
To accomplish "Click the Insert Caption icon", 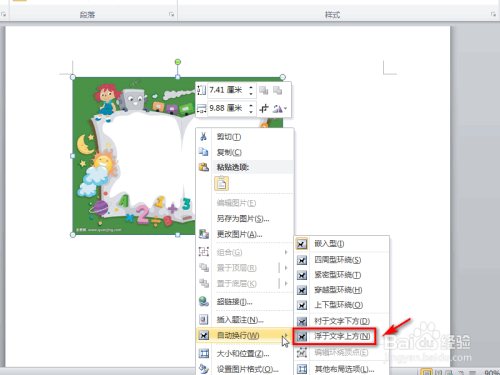I will [x=204, y=319].
